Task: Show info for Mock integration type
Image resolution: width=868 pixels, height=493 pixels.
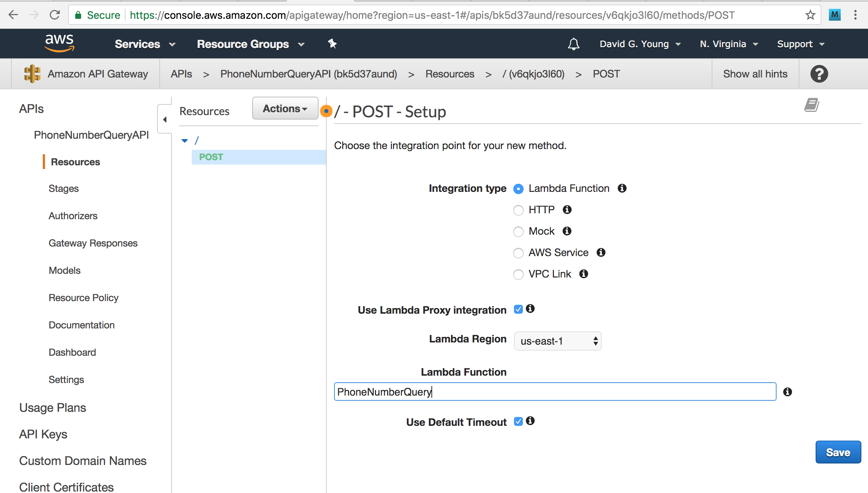Action: pos(567,231)
